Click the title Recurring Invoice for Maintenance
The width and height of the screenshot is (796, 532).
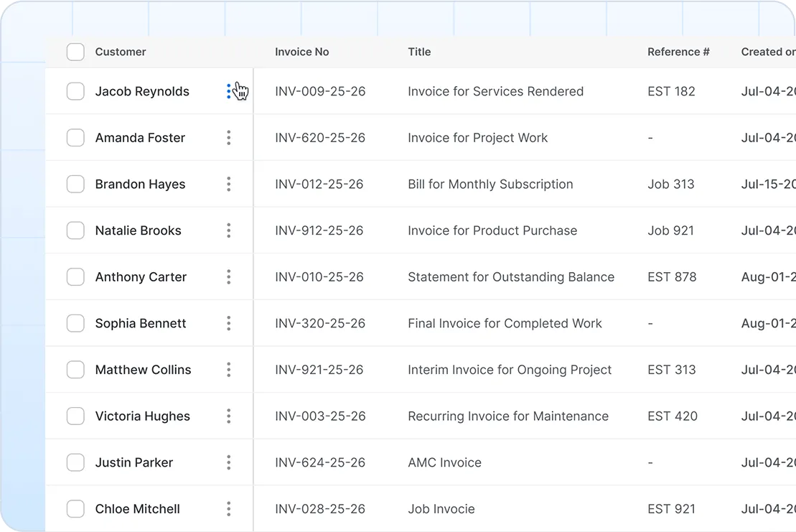click(x=507, y=416)
